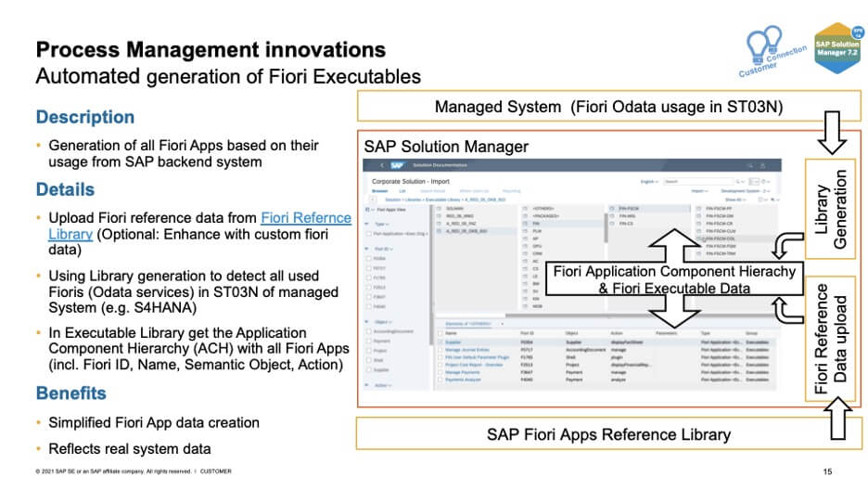Collapse the Object filter section
868x490 pixels.
tap(366, 322)
